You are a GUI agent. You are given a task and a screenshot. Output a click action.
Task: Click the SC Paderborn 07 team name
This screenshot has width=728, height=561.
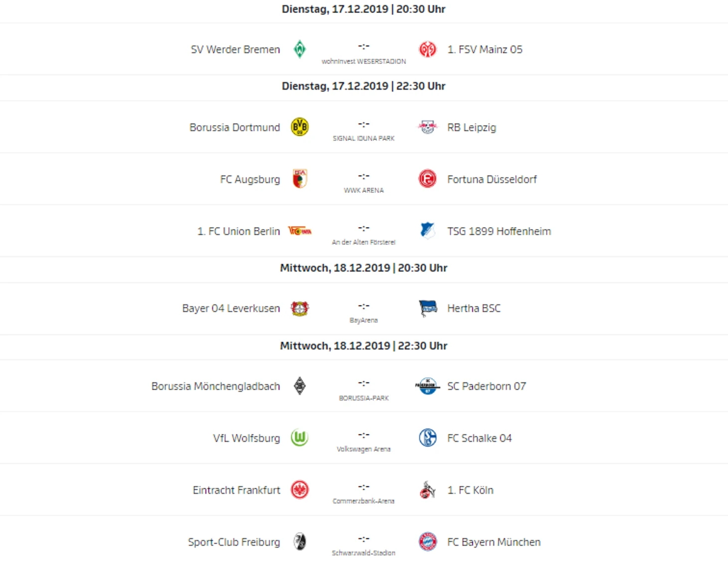486,386
